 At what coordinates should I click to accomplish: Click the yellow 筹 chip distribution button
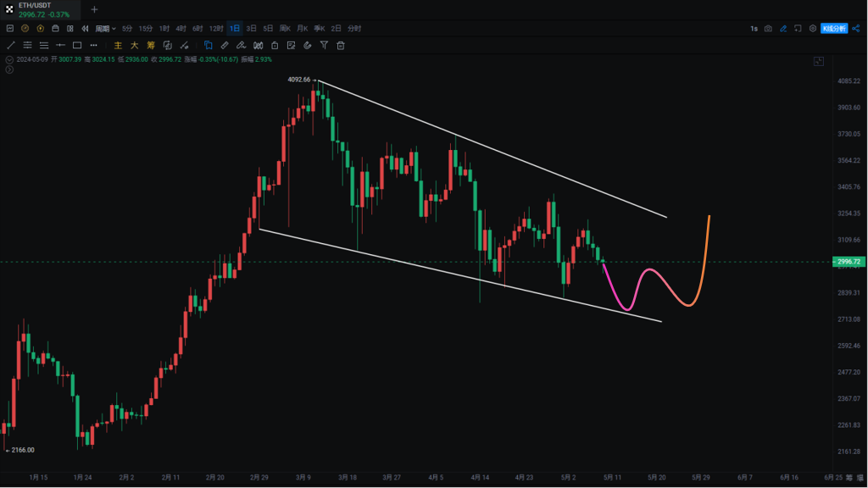click(151, 46)
